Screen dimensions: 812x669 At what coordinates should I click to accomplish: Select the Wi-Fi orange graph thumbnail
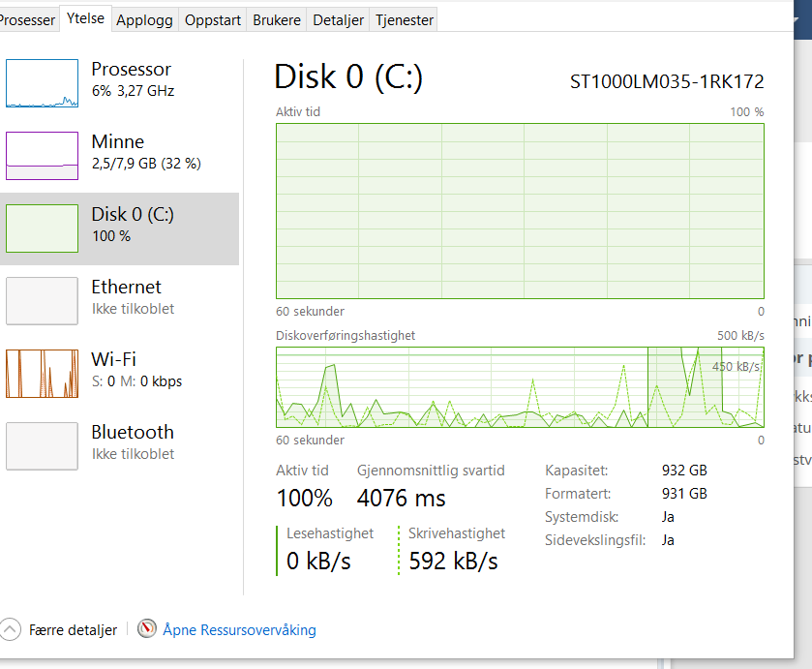(42, 374)
